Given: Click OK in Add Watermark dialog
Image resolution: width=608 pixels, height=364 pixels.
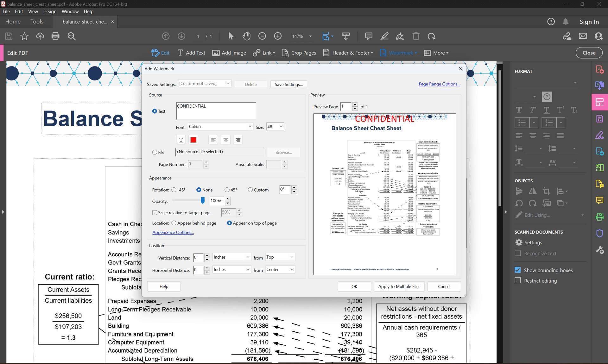Looking at the screenshot, I should click(354, 286).
